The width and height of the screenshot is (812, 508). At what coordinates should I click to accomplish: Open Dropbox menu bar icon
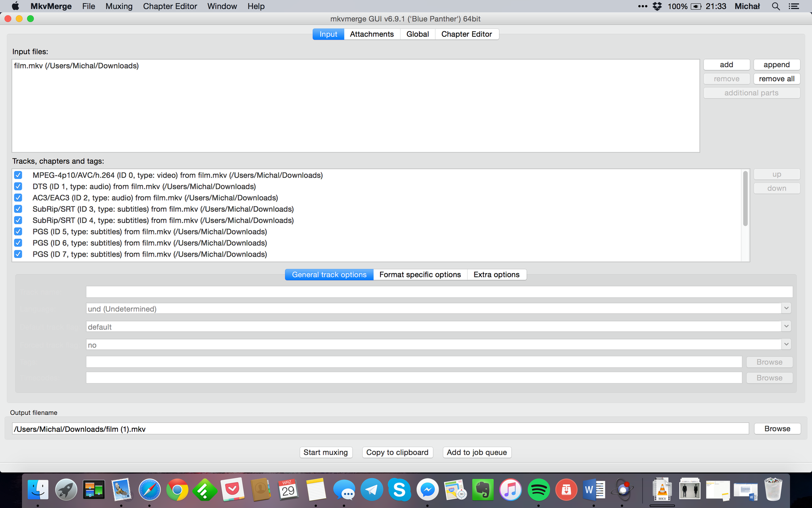(x=657, y=6)
